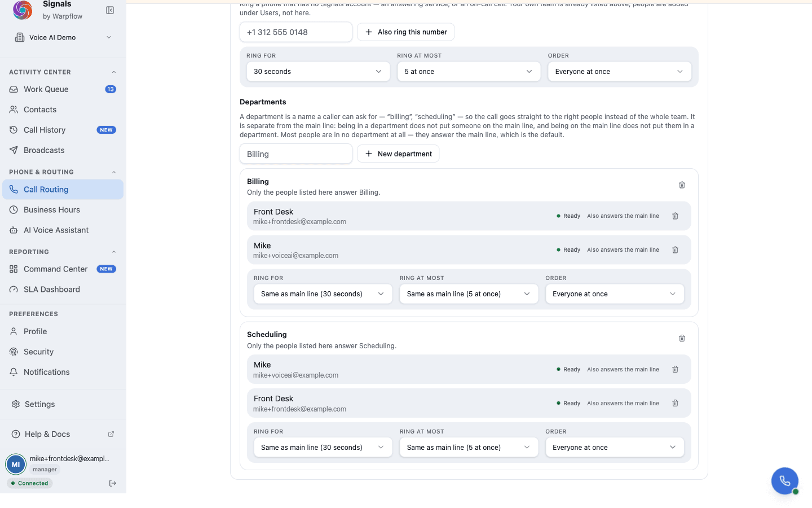Open Contacts page
Viewport: 812px width, 508px height.
coord(63,110)
